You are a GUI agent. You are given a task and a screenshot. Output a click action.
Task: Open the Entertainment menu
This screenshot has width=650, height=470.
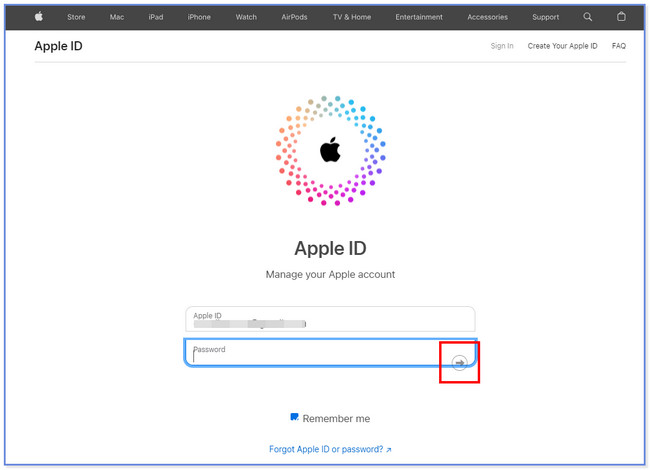(x=419, y=17)
